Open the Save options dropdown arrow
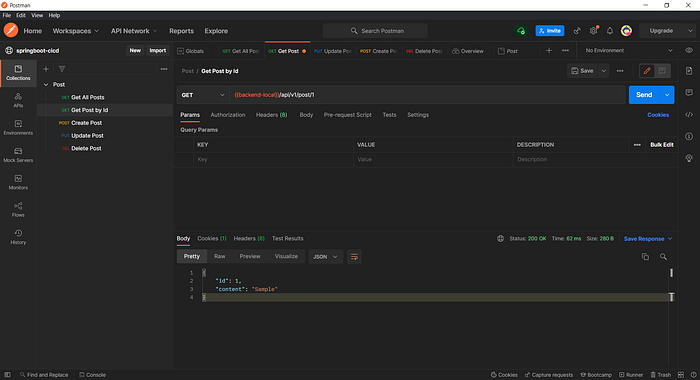Image resolution: width=700 pixels, height=380 pixels. click(x=604, y=71)
